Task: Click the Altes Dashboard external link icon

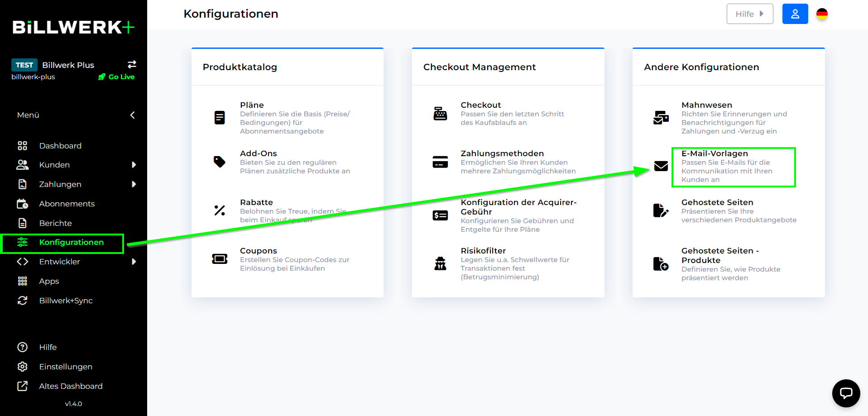Action: (22, 386)
